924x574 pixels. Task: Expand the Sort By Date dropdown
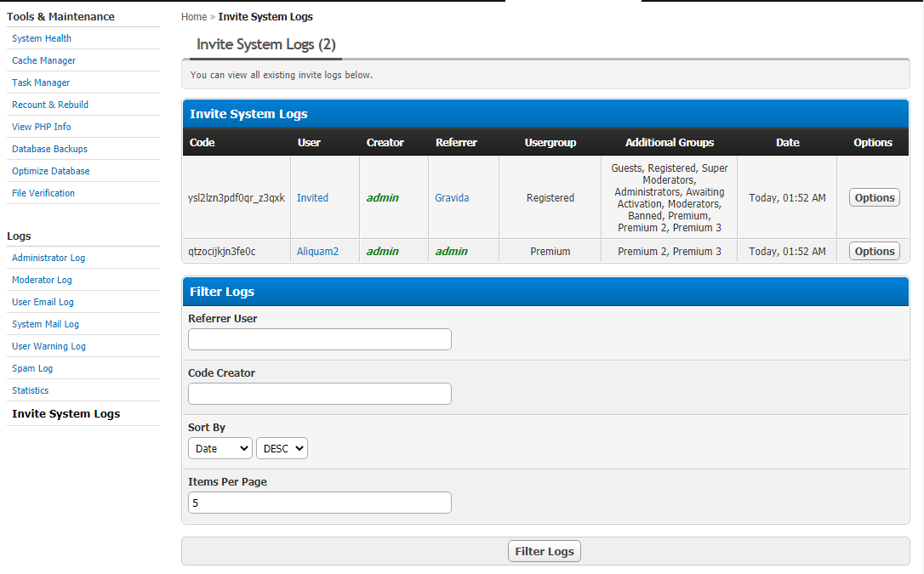pos(220,448)
